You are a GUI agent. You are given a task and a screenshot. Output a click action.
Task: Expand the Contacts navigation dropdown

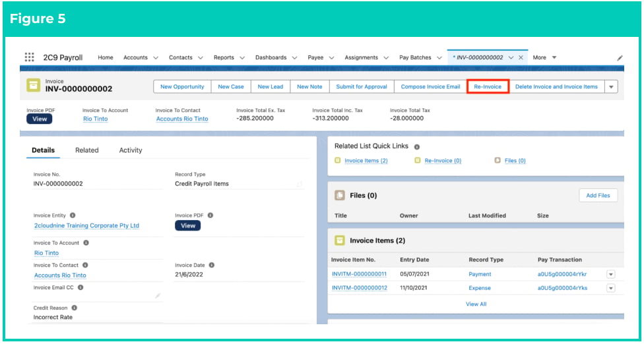[x=200, y=58]
